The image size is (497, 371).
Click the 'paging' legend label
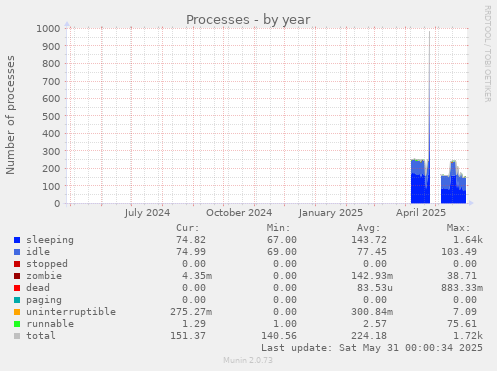coord(44,300)
